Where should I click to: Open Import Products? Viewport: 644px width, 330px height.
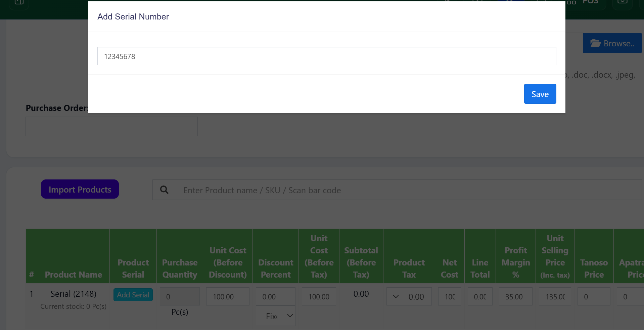80,189
